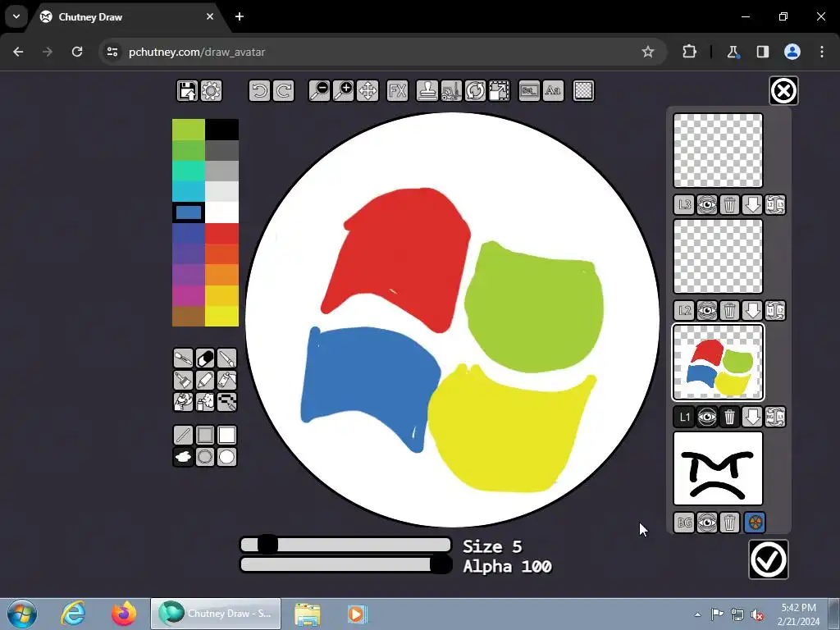840x630 pixels.
Task: Select the outlined square shape tool
Action: coord(205,435)
